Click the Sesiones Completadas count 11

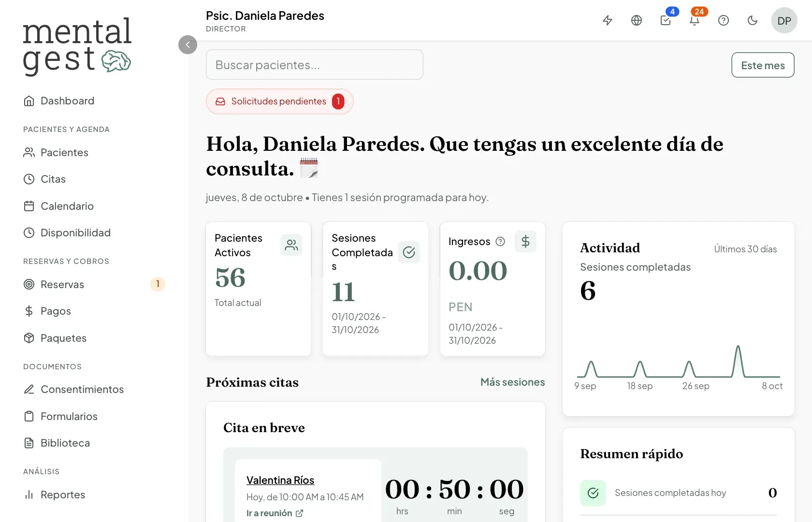pos(343,292)
